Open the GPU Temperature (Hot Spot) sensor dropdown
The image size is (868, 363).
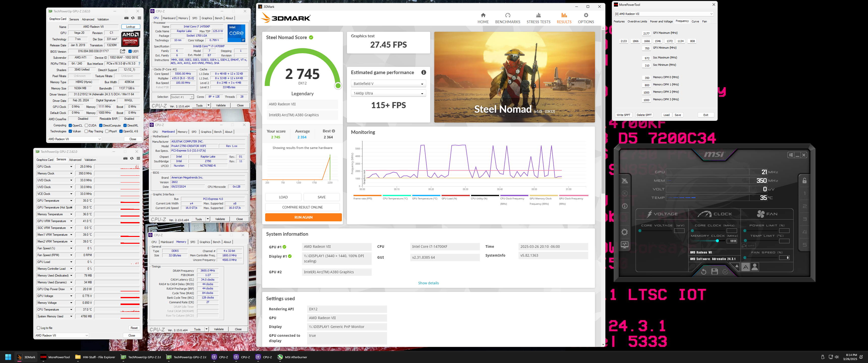[71, 207]
